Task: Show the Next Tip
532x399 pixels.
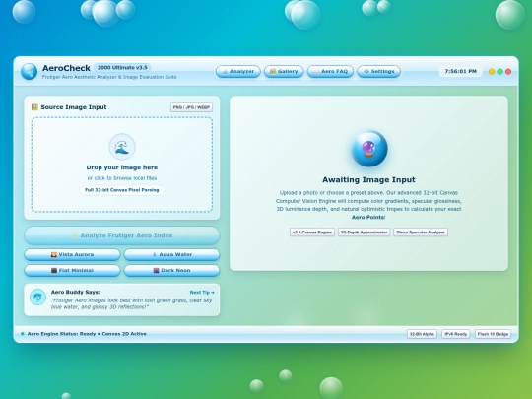Action: [x=202, y=293]
